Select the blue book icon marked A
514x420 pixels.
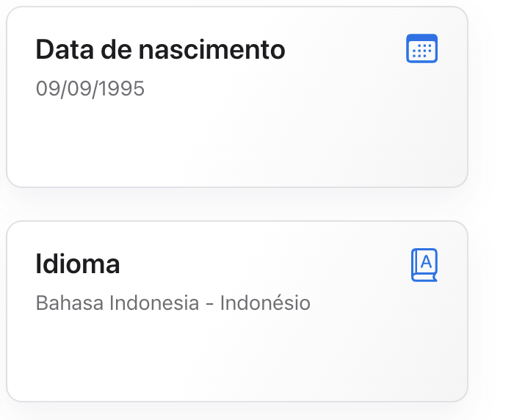(424, 264)
